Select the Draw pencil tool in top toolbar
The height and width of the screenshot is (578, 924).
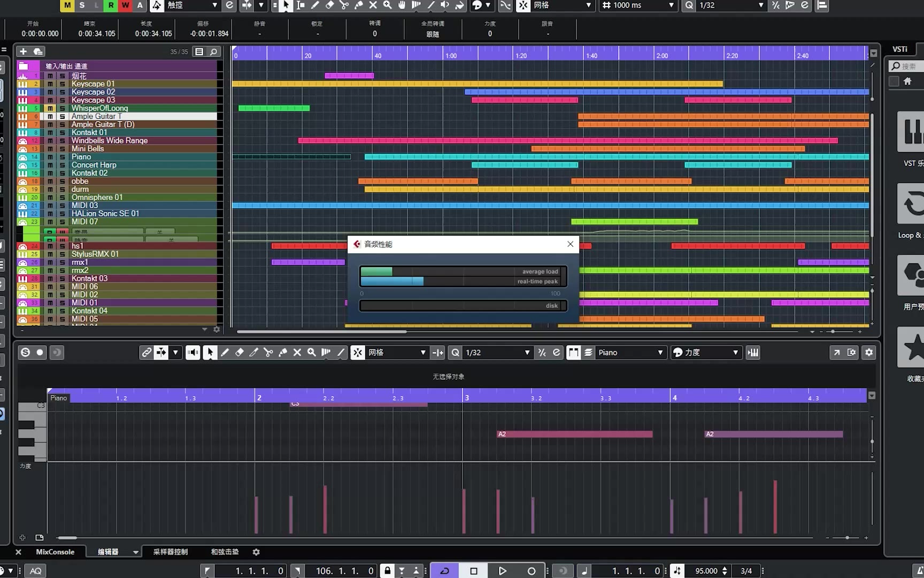(x=315, y=5)
